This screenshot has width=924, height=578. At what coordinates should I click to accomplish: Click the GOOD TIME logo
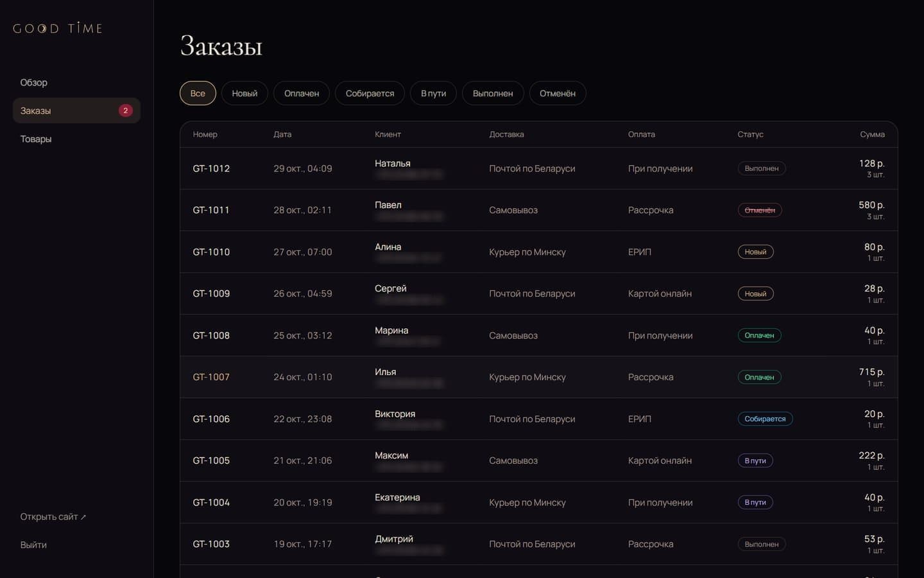58,28
